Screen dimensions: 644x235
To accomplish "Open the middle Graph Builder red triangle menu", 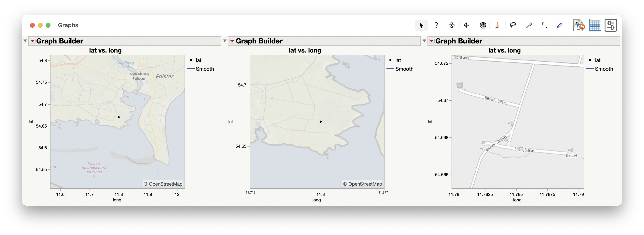I will 232,41.
